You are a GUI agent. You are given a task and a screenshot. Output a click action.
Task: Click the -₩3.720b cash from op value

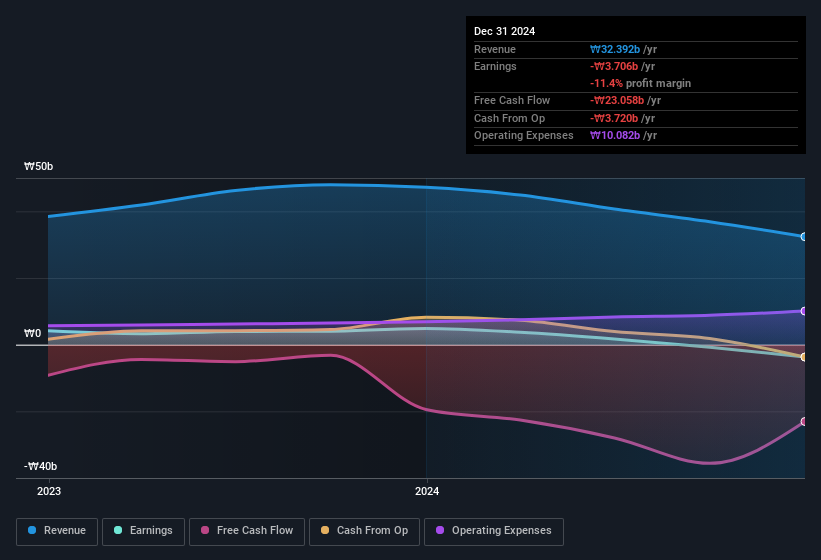[614, 118]
